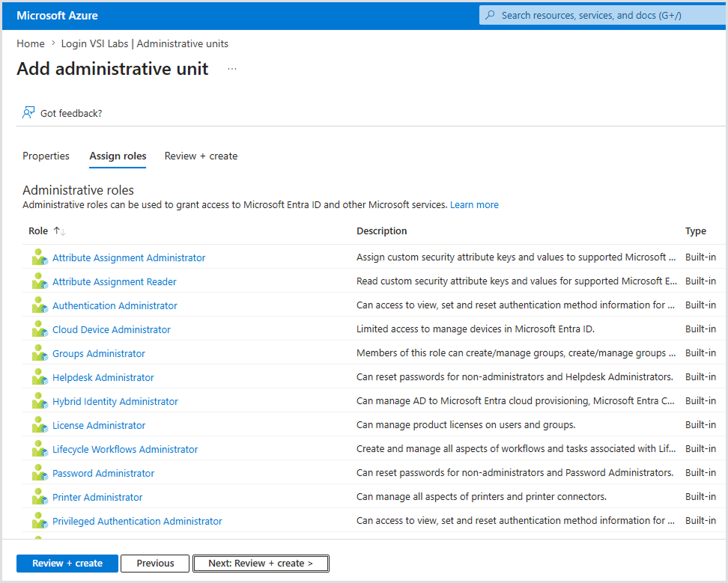Open Attribute Assignment Reader role
Image resolution: width=728 pixels, height=583 pixels.
114,281
